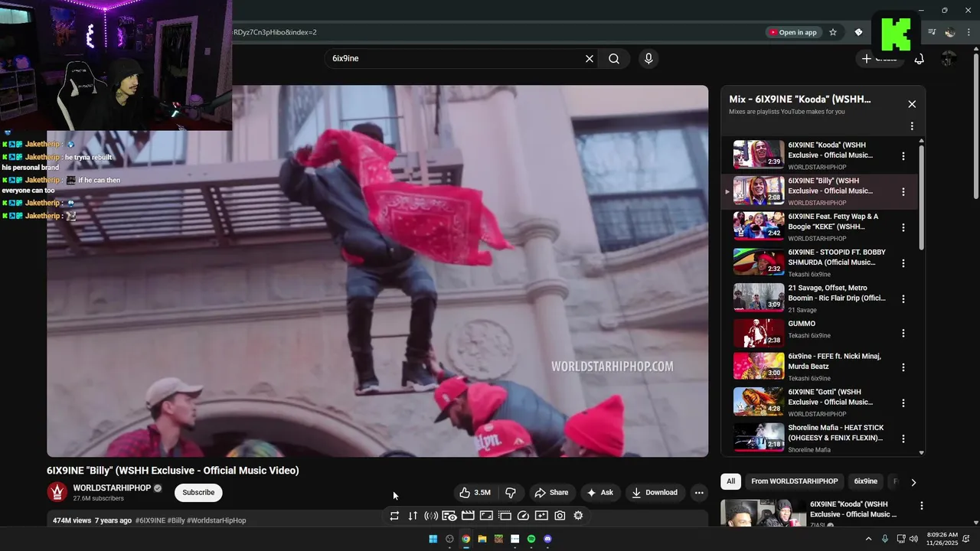The image size is (980, 551).
Task: Click the #6IX9INE hashtag link
Action: click(x=150, y=520)
